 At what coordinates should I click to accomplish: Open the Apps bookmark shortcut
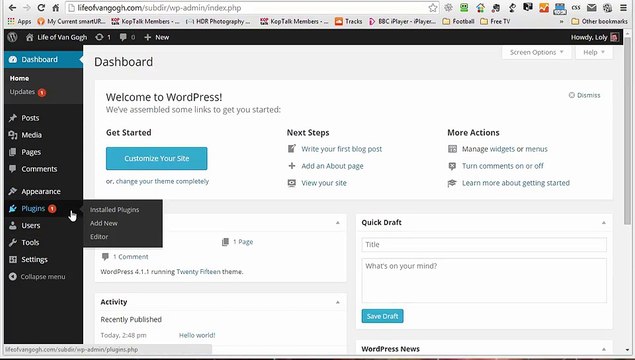click(19, 21)
